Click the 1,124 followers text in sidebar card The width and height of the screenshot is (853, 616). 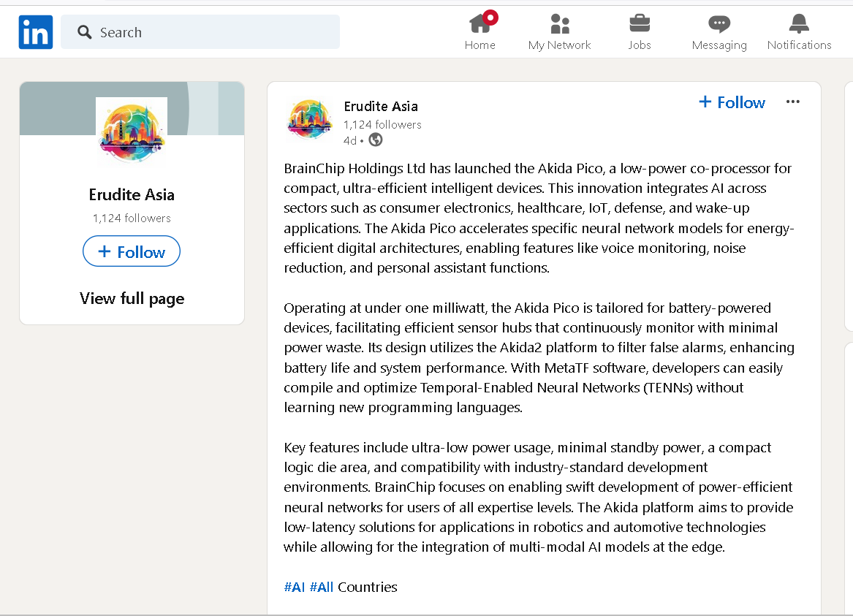[x=132, y=218]
